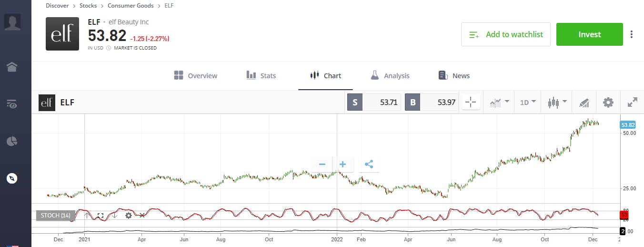Remove the STOCH indicator panel
Viewport: 644px width, 247px height.
point(142,216)
